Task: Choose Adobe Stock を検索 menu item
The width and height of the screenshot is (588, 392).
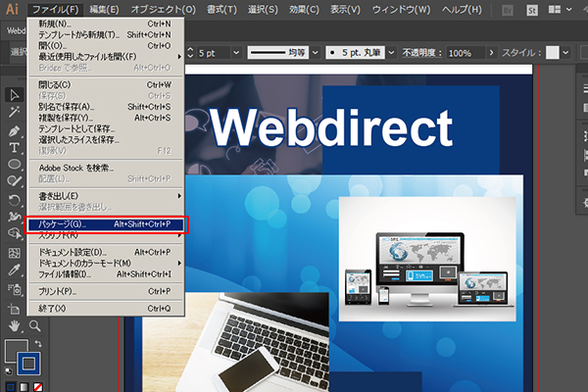Action: click(106, 168)
